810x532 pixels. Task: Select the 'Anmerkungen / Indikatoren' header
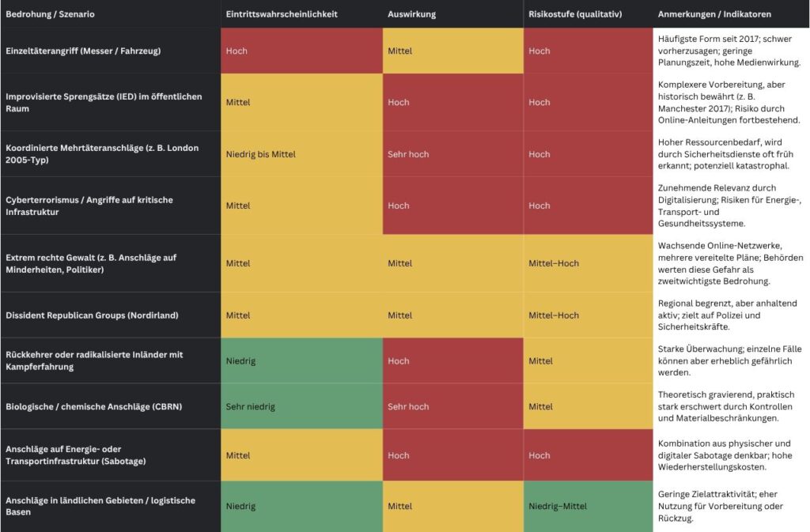pyautogui.click(x=714, y=14)
